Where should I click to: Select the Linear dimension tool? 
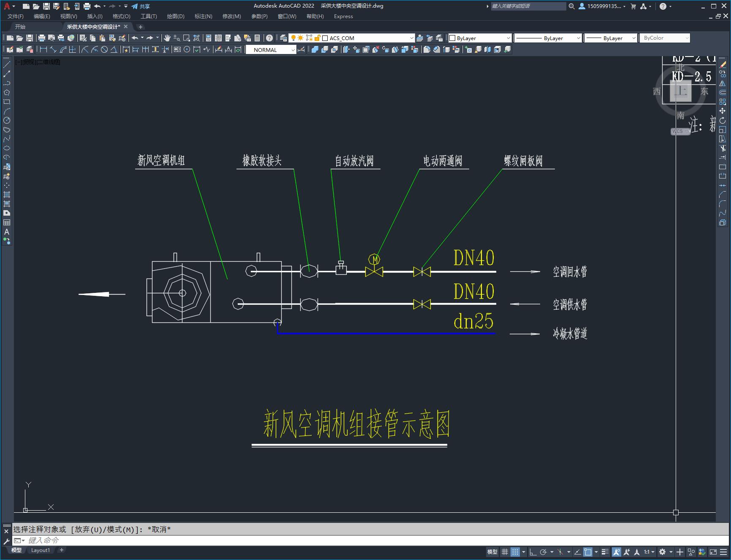43,50
